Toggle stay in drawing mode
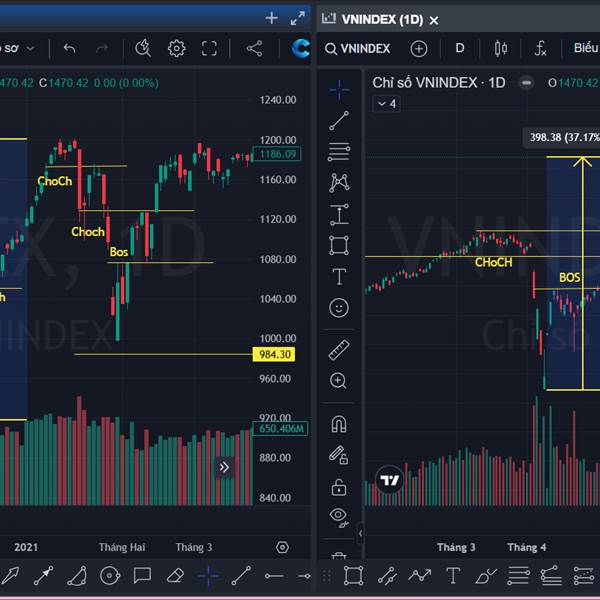Viewport: 600px width, 600px height. [x=339, y=455]
